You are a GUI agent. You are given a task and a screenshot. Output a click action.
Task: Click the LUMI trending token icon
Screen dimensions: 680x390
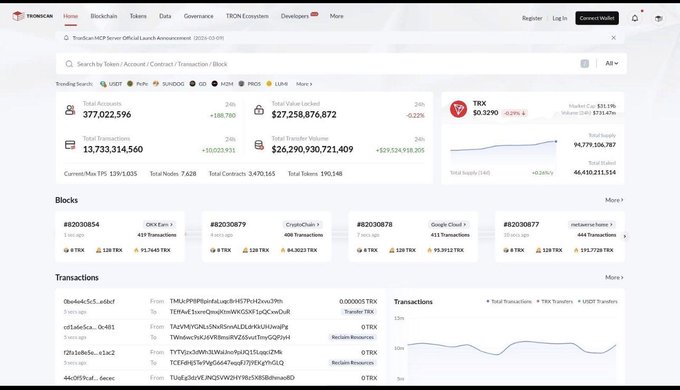pos(269,84)
